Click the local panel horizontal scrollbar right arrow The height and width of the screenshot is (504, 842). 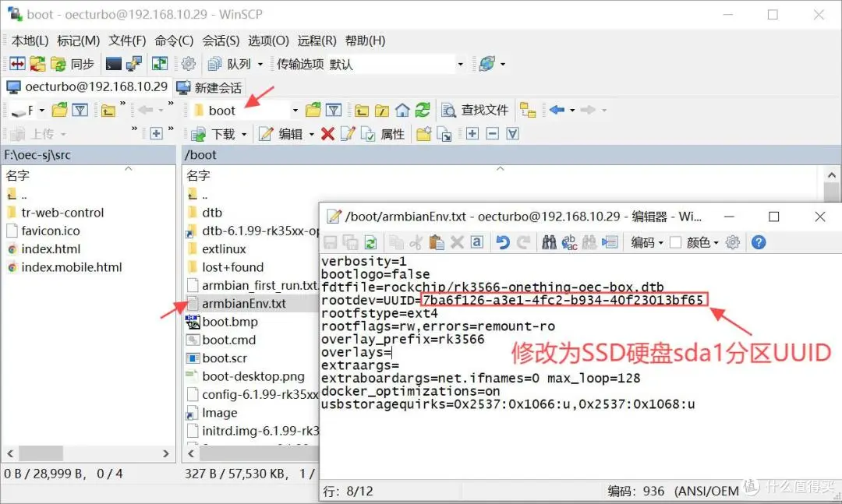tap(165, 453)
